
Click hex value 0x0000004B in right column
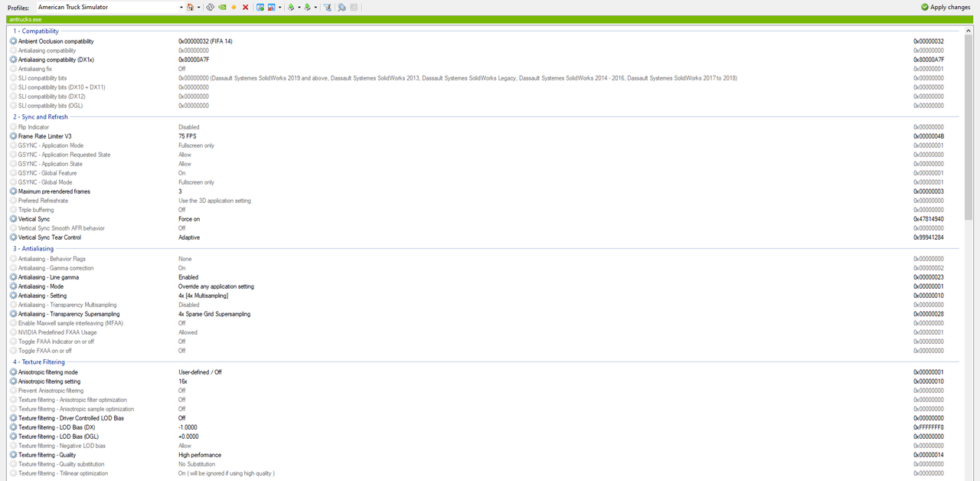[929, 136]
